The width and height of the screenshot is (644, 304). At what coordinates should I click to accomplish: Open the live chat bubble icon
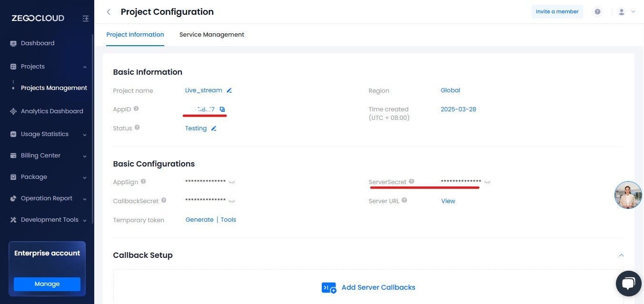click(628, 284)
